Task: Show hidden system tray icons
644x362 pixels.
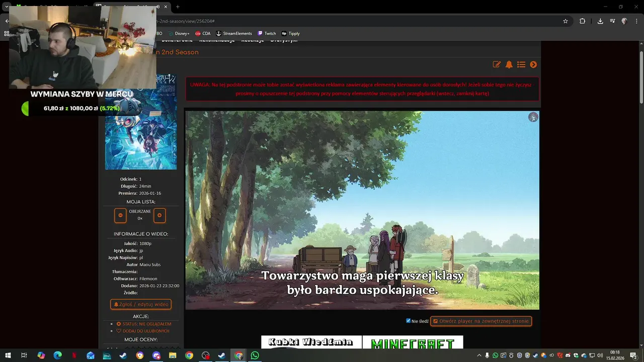Action: (x=479, y=355)
